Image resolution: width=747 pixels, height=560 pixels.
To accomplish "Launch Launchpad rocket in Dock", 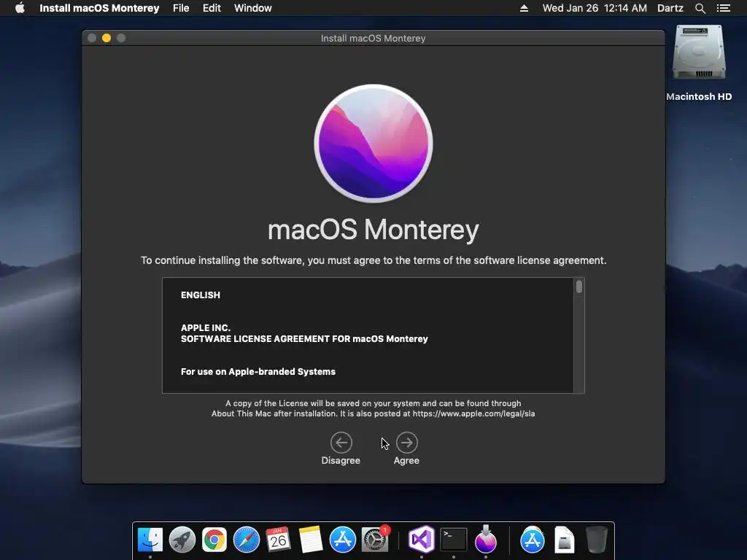I will [x=182, y=540].
